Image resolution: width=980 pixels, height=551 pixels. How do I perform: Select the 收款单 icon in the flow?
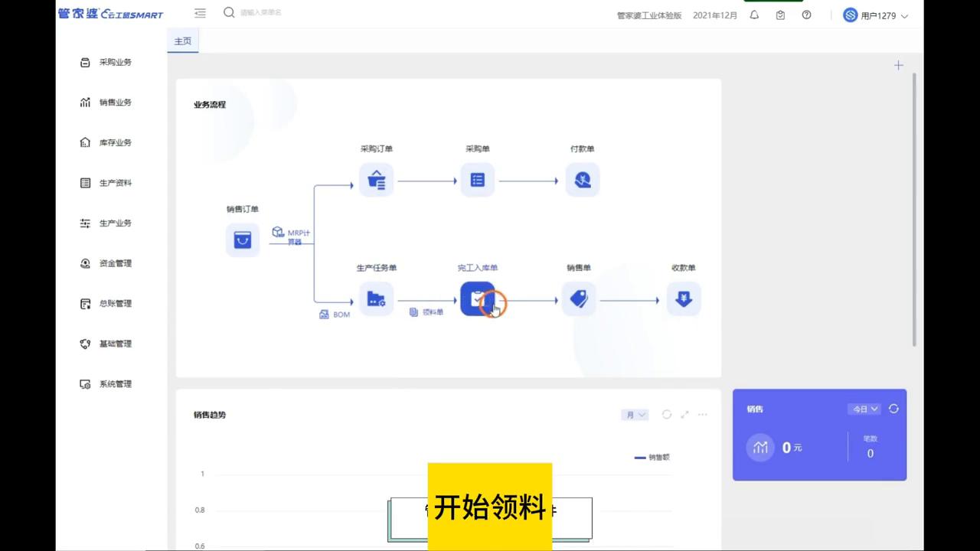tap(683, 299)
